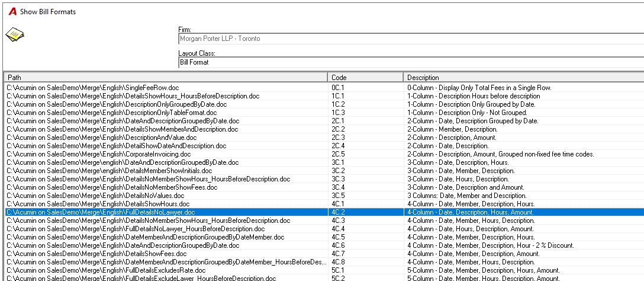Select row with code 4C.8
The image size is (644, 281).
click(324, 262)
